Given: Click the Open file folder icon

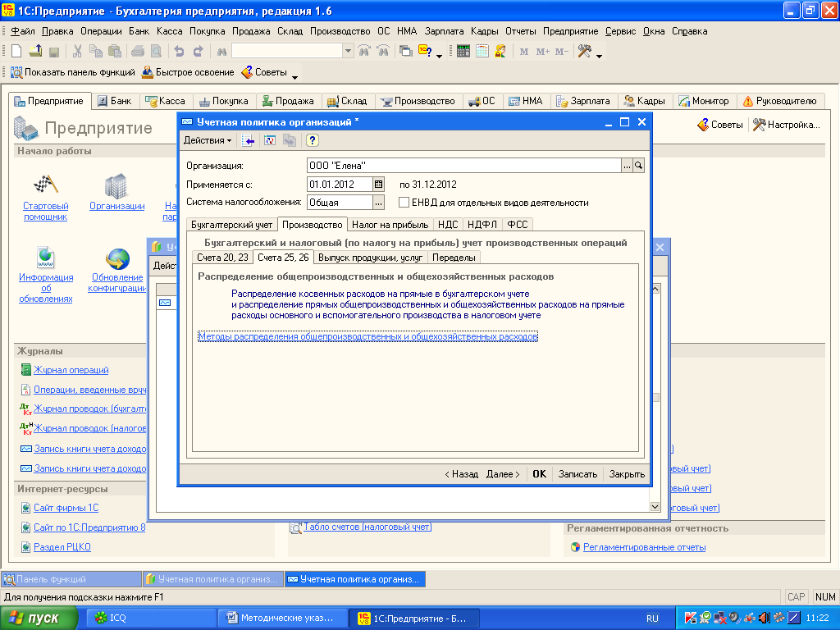Looking at the screenshot, I should pyautogui.click(x=35, y=52).
